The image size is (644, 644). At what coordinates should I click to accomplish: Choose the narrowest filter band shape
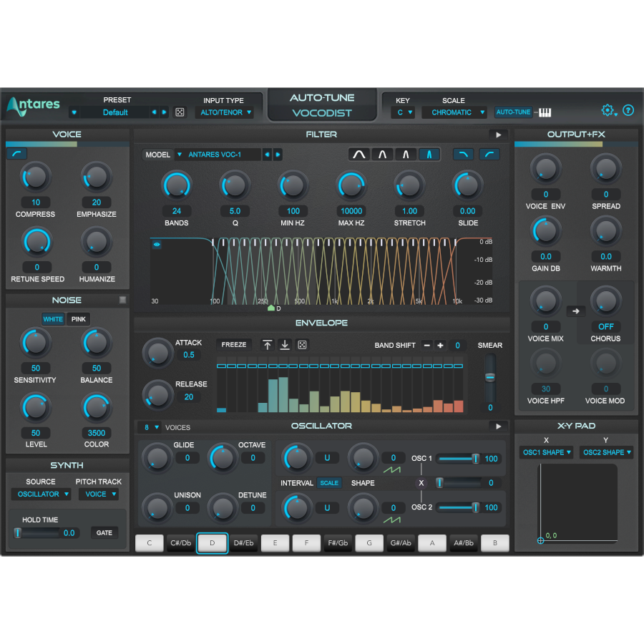coord(429,155)
